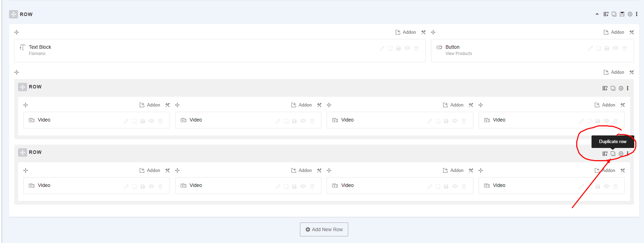Open column tools beside the Button column's Addon
The image size is (644, 243).
click(631, 32)
